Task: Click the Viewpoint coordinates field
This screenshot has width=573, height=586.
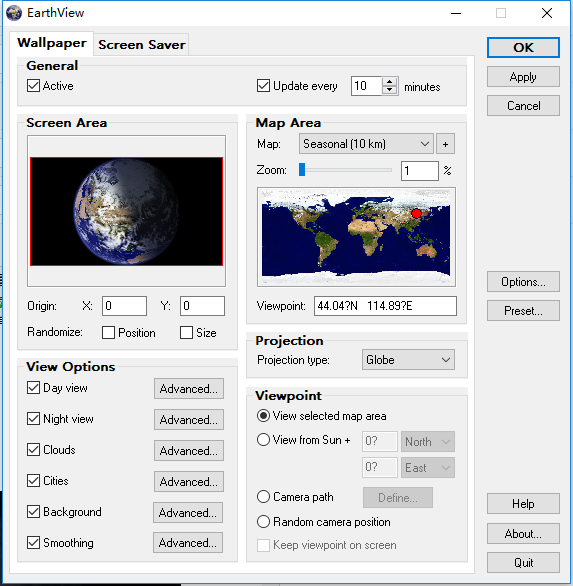Action: tap(385, 306)
